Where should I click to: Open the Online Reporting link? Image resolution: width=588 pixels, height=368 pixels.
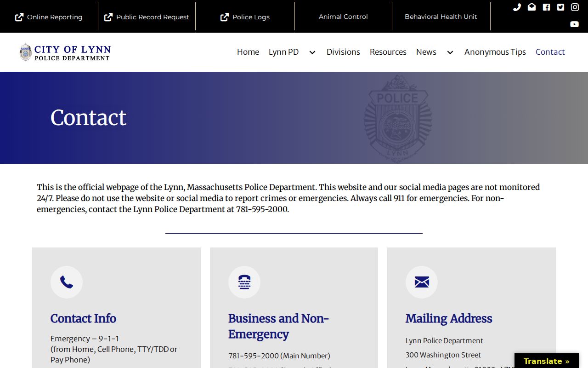point(49,17)
